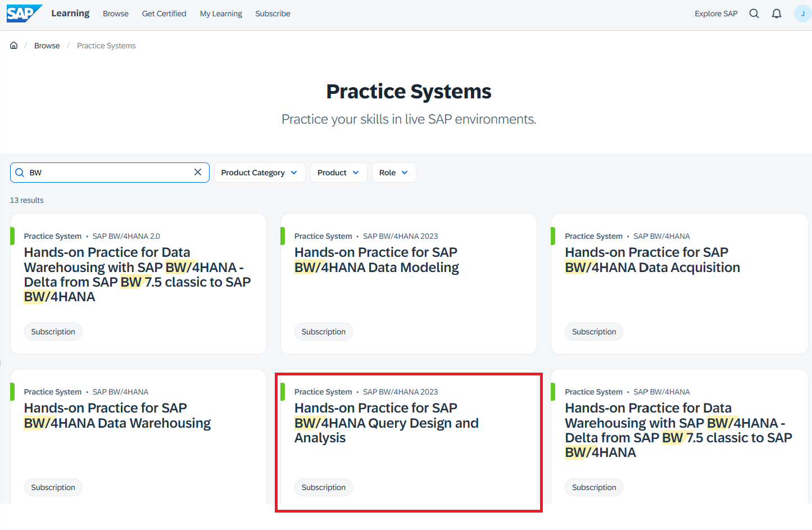Go to home via breadcrumb house icon
The width and height of the screenshot is (812, 530).
[14, 46]
